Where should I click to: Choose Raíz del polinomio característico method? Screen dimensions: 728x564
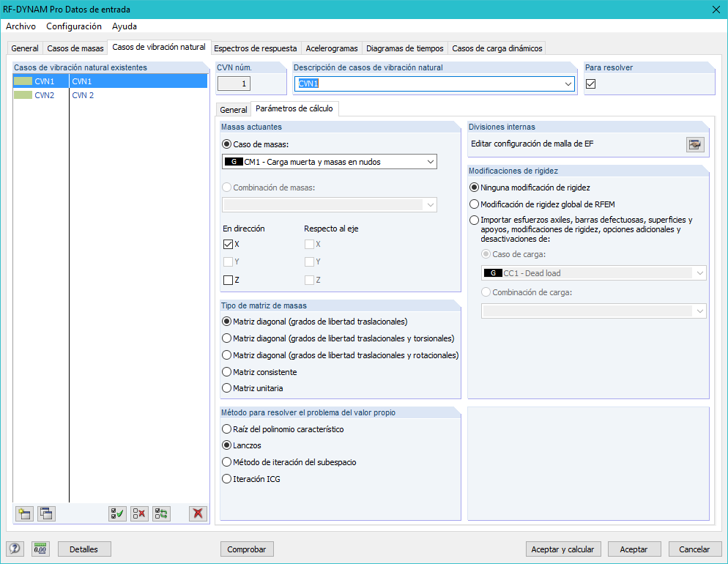[226, 429]
